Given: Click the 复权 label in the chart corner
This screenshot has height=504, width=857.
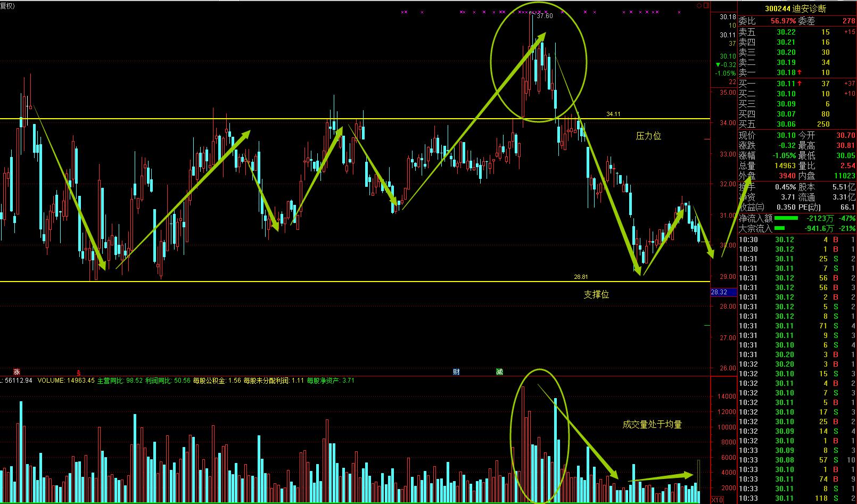Looking at the screenshot, I should click(x=7, y=6).
